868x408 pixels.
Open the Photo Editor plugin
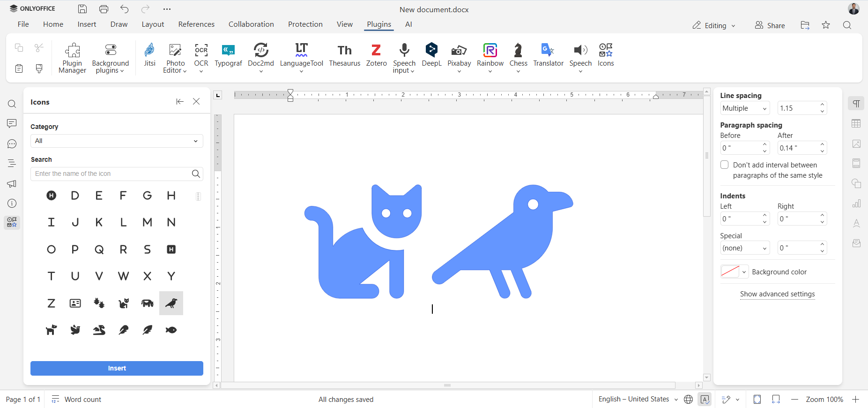click(175, 58)
